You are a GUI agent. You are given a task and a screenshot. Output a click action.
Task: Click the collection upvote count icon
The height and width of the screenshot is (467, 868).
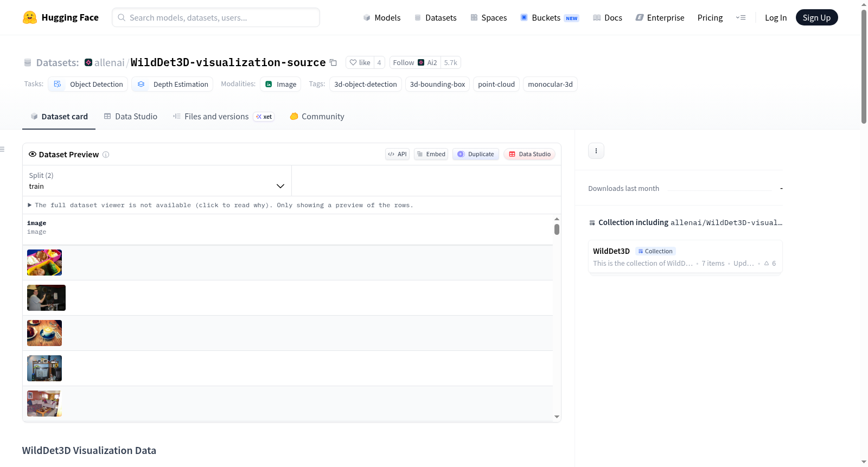pyautogui.click(x=767, y=264)
